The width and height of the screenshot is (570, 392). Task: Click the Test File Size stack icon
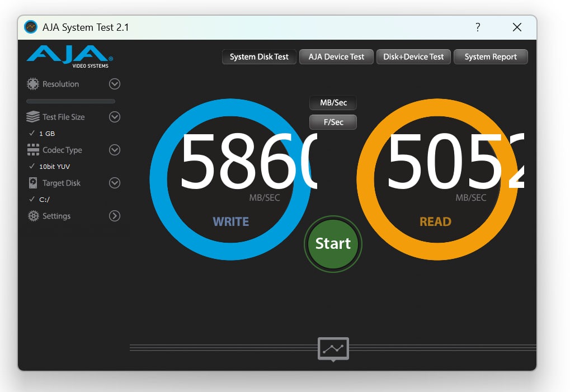pos(32,117)
